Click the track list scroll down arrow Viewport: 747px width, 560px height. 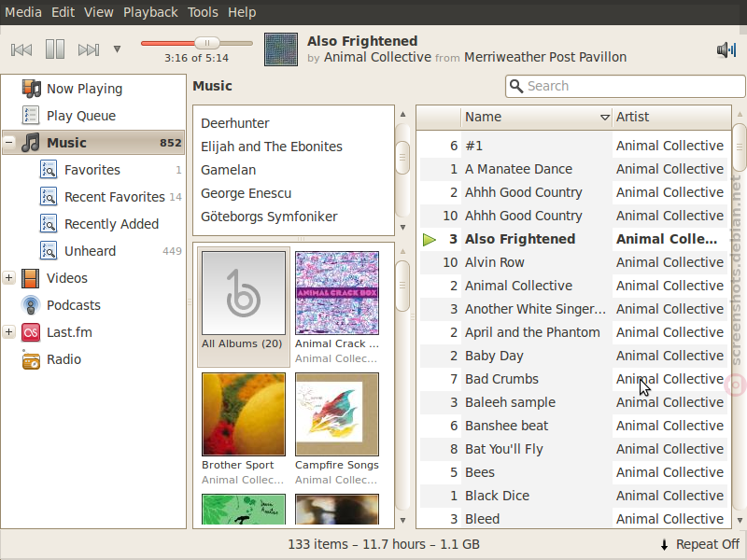tap(740, 521)
